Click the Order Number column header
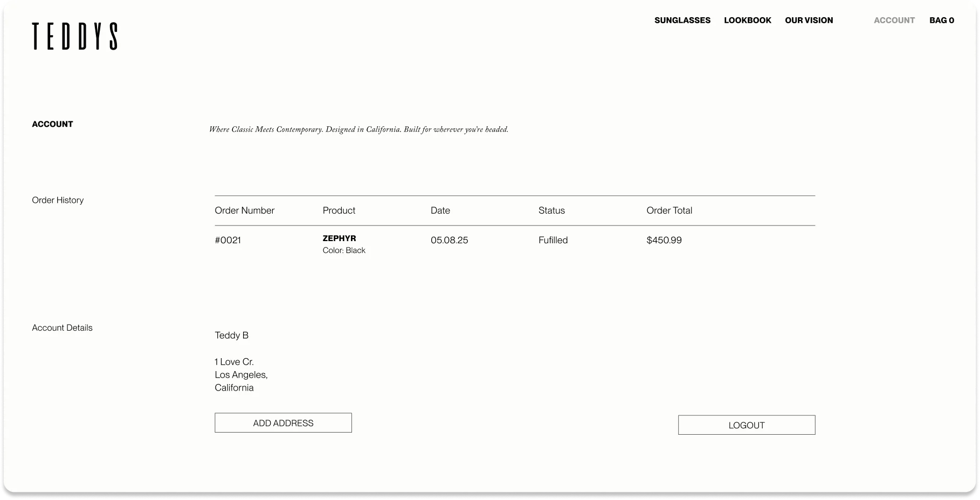The image size is (980, 500). [x=245, y=210]
